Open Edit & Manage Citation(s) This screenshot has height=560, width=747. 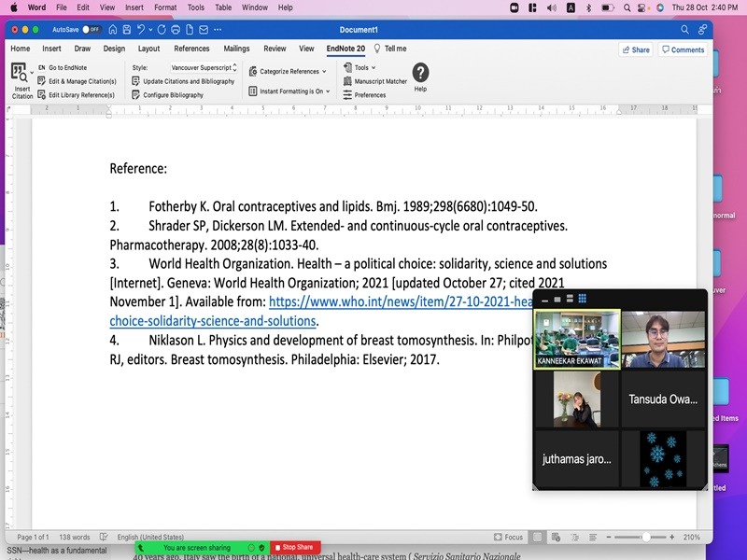click(x=81, y=81)
